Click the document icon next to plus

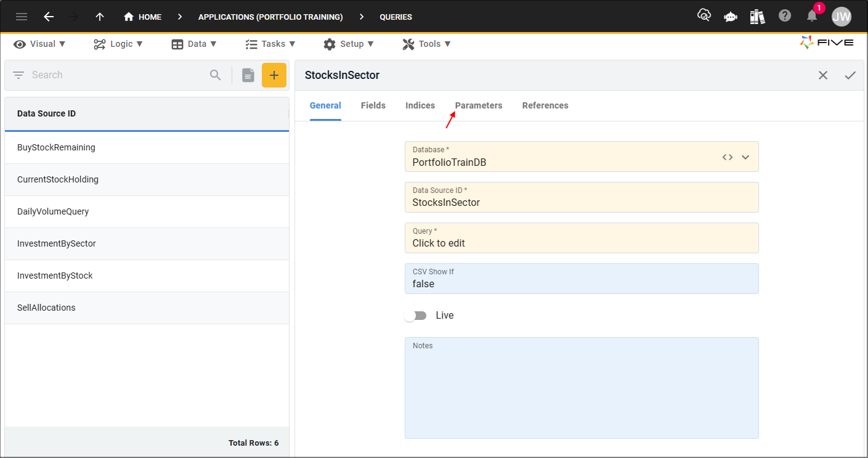pyautogui.click(x=248, y=75)
